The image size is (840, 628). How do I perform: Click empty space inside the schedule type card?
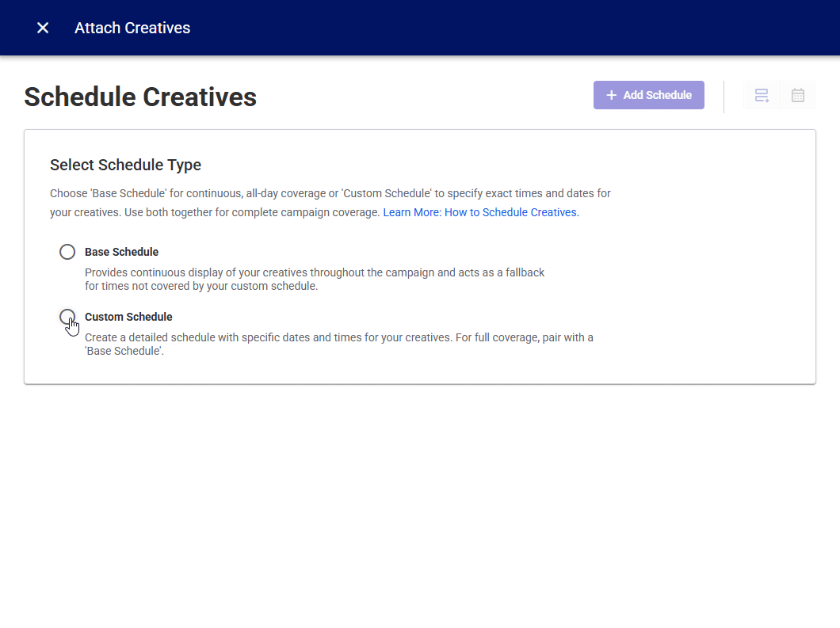(x=697, y=301)
